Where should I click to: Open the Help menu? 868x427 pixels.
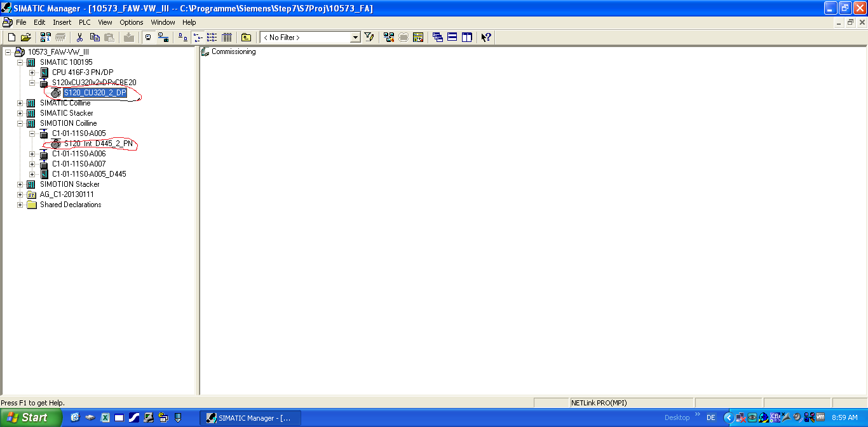189,22
